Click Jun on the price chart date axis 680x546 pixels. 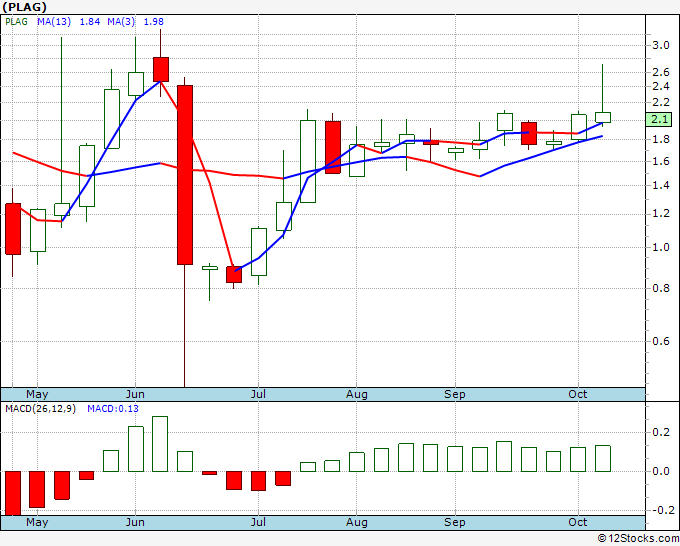[x=135, y=394]
